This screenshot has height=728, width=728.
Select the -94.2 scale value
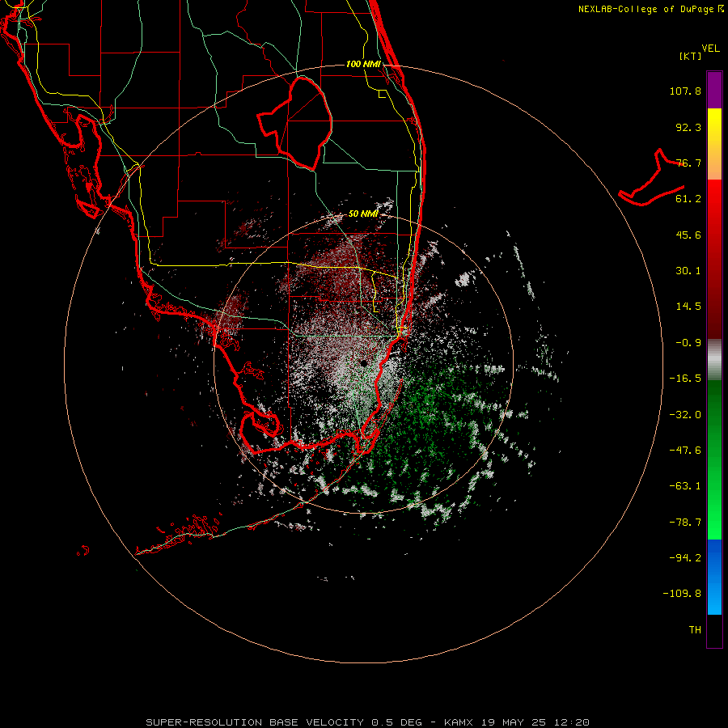tap(685, 557)
